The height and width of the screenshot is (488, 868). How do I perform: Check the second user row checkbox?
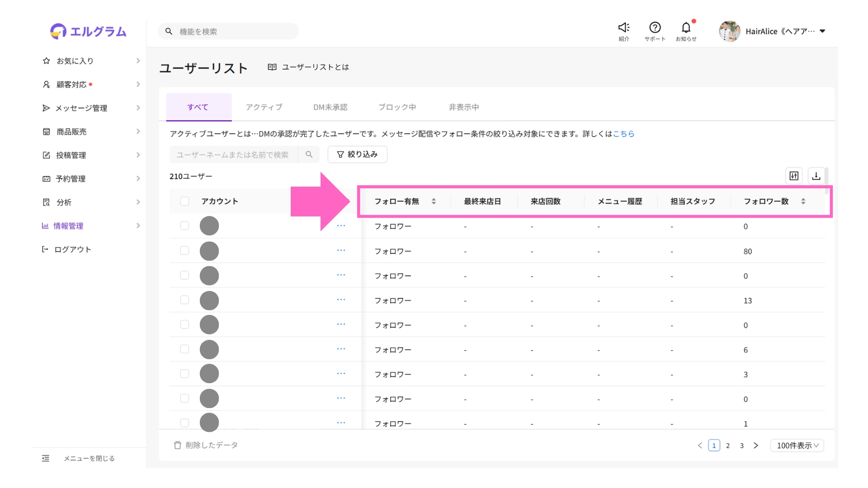[x=184, y=250]
